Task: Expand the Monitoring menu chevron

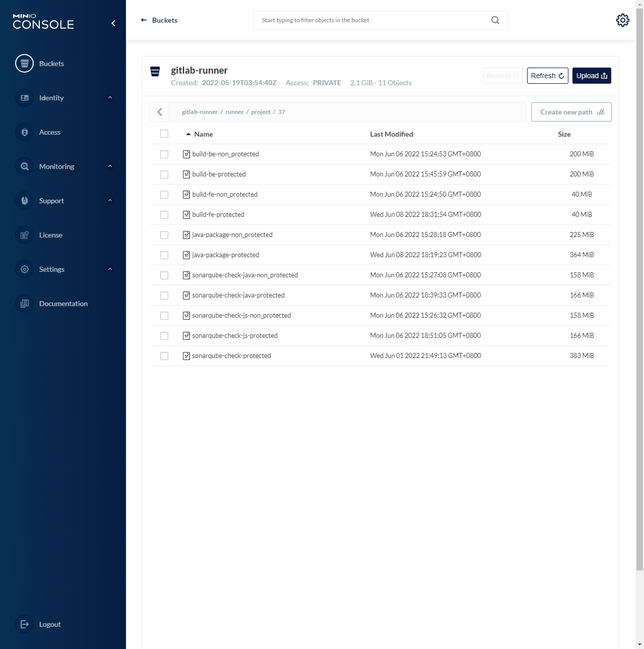Action: click(110, 166)
